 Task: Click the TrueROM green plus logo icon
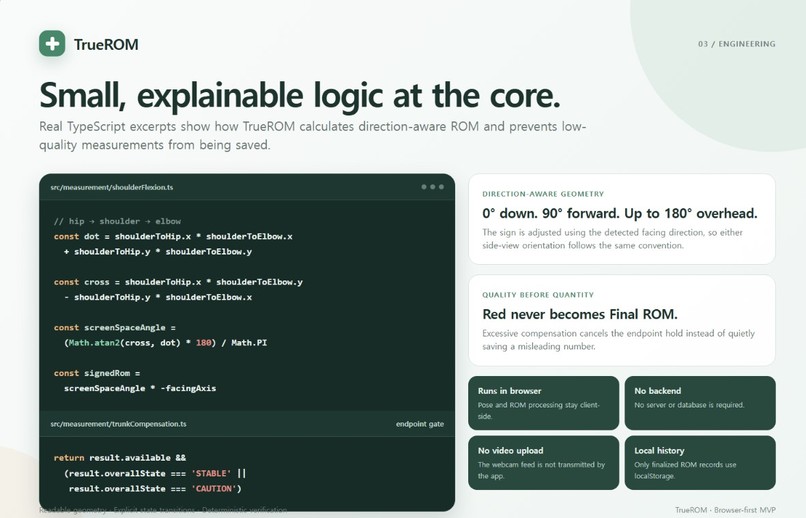(52, 44)
